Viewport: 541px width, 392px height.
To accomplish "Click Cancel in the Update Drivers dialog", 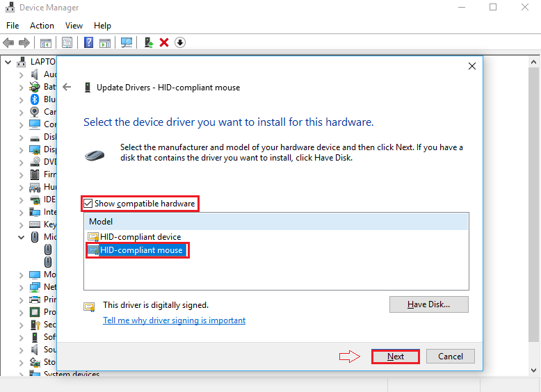I will pos(450,357).
